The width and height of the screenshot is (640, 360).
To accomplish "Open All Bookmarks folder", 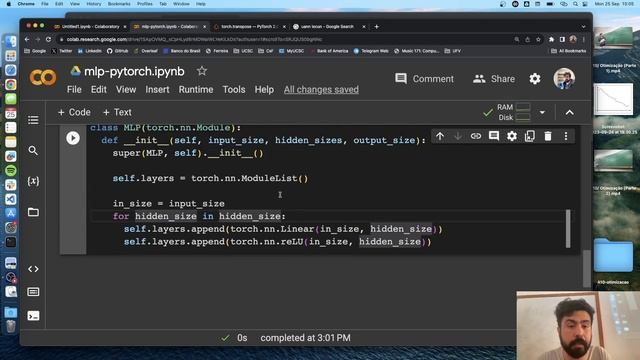I will coord(569,51).
